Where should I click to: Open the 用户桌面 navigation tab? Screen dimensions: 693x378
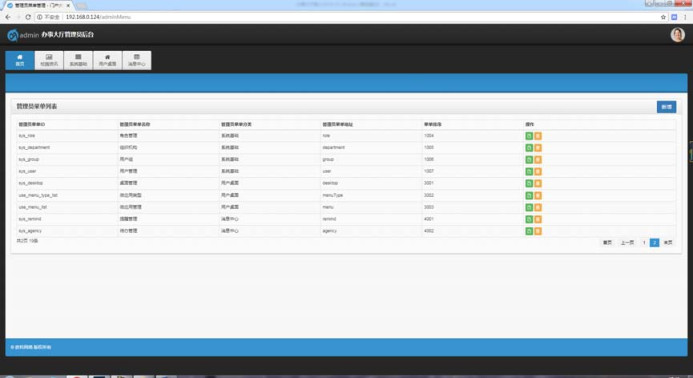click(x=107, y=60)
